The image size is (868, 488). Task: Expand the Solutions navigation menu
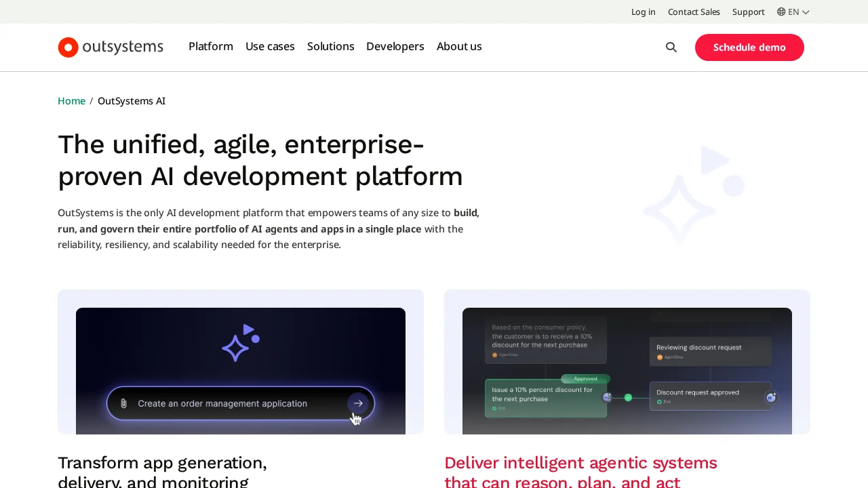330,47
